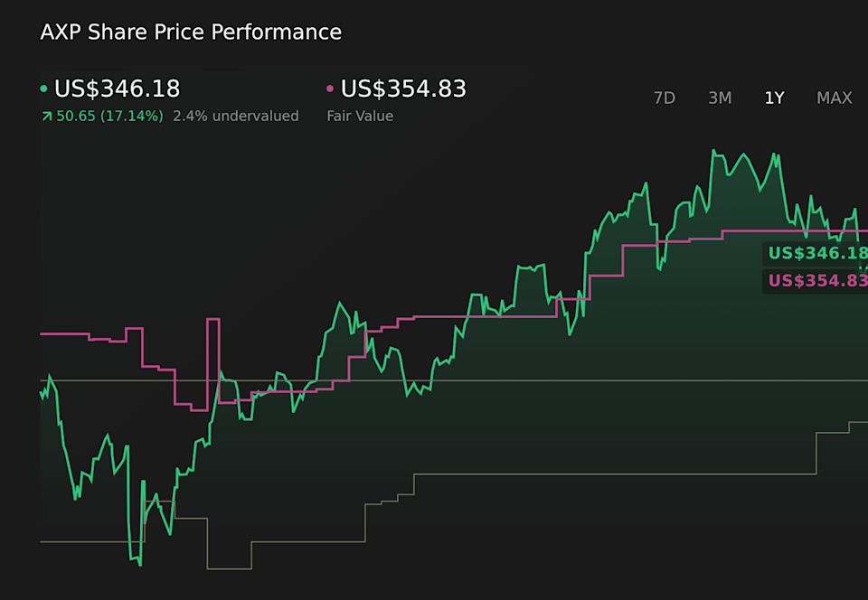
Task: Click the green upward trend arrow icon
Action: click(46, 117)
